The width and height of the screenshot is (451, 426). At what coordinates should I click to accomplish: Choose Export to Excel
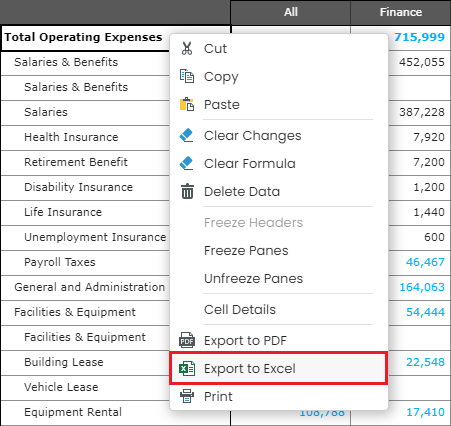click(279, 368)
